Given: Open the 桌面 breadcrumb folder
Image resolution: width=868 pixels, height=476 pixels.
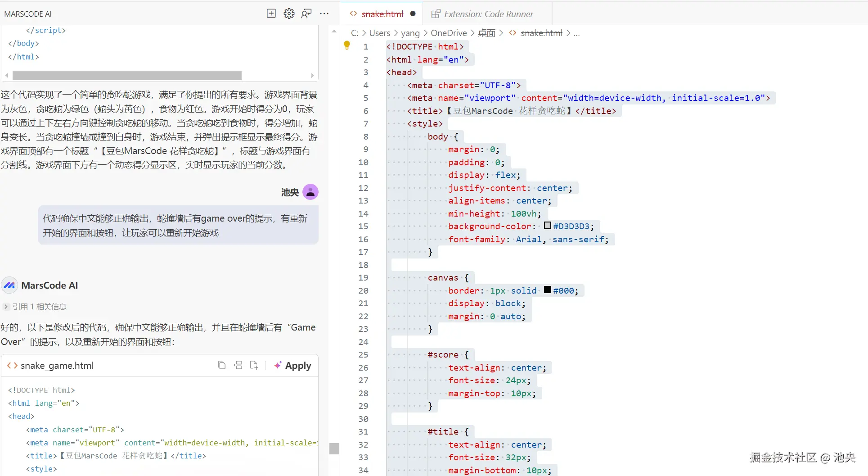Looking at the screenshot, I should 486,33.
